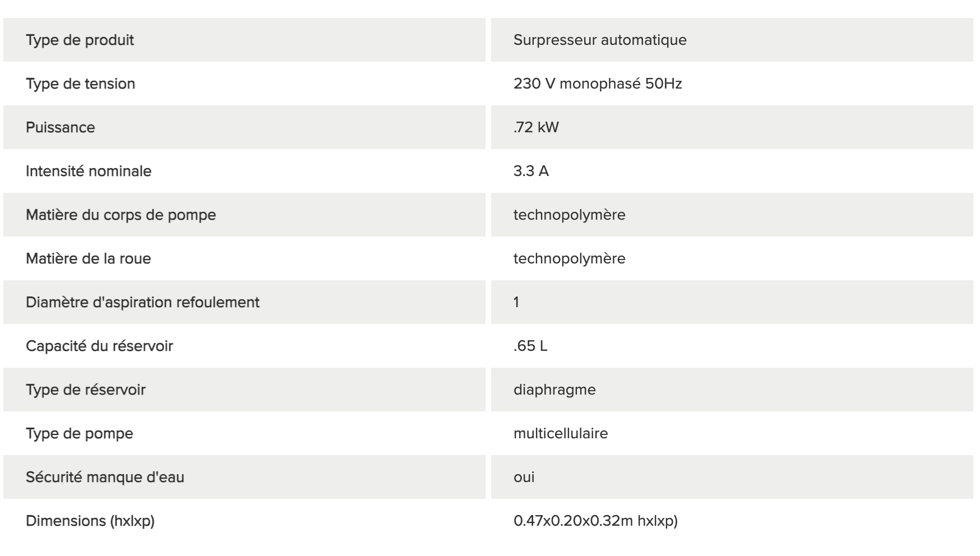Click the "diaphragme" value
980x556 pixels.
554,390
